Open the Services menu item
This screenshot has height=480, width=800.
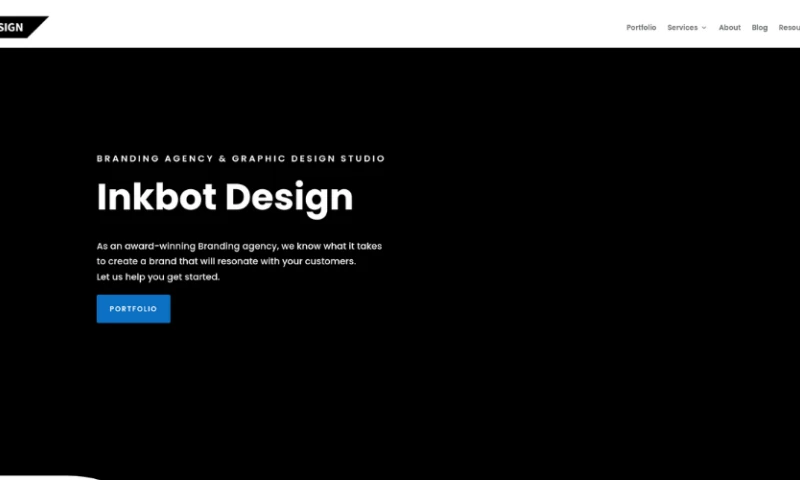(682, 28)
